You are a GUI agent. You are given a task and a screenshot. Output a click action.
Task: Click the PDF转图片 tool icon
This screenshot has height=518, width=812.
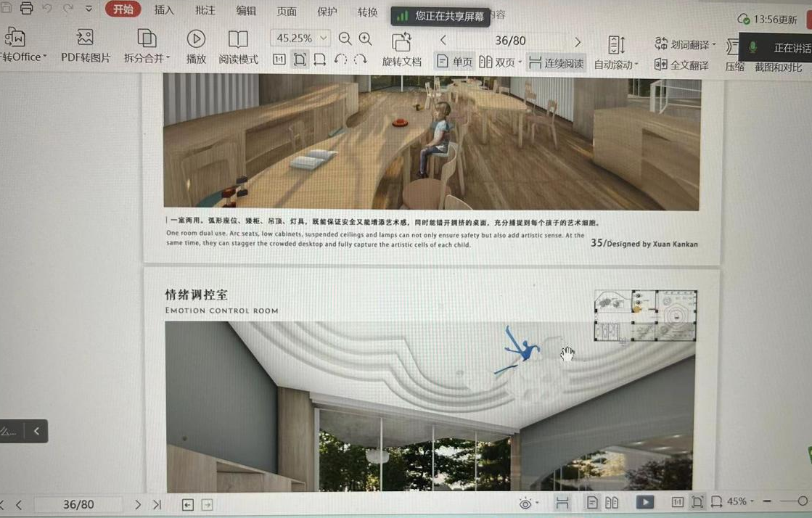85,38
